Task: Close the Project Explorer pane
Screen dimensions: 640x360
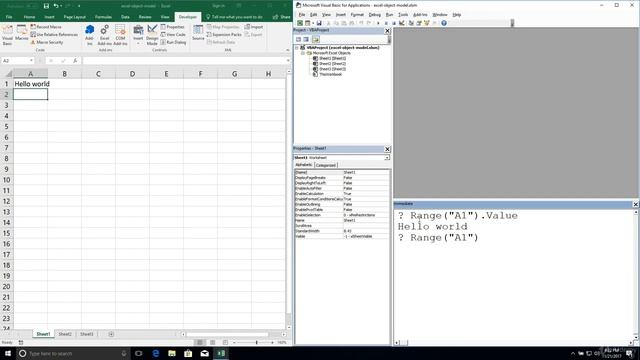Action: (387, 31)
